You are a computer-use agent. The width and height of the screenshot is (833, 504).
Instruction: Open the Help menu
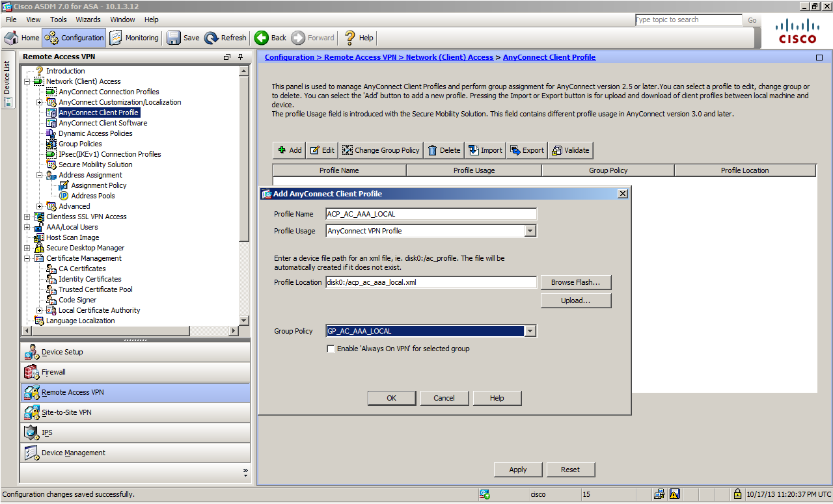point(151,20)
